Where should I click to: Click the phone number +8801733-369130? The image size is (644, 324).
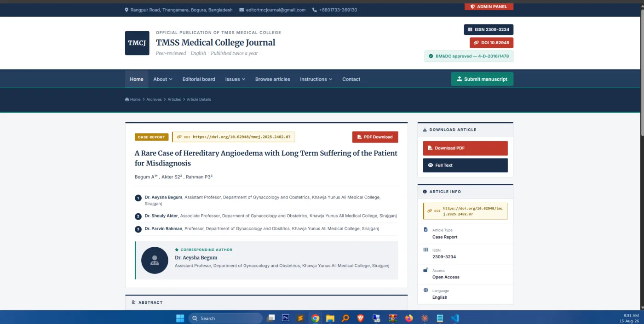(x=338, y=10)
